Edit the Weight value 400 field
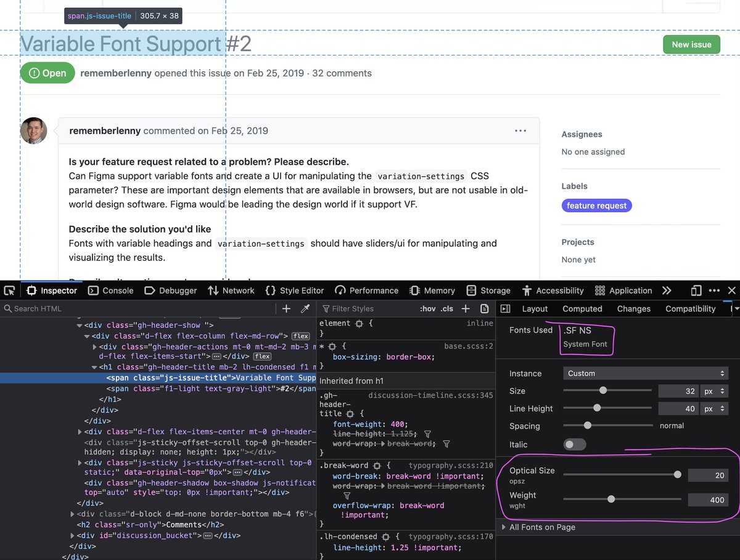 coord(708,500)
